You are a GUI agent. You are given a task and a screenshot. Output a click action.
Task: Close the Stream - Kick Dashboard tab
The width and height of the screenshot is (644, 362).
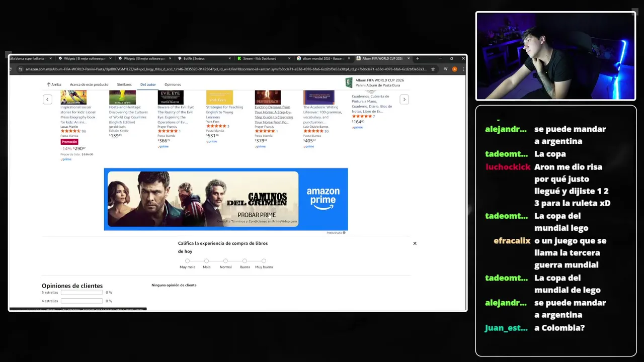point(289,58)
